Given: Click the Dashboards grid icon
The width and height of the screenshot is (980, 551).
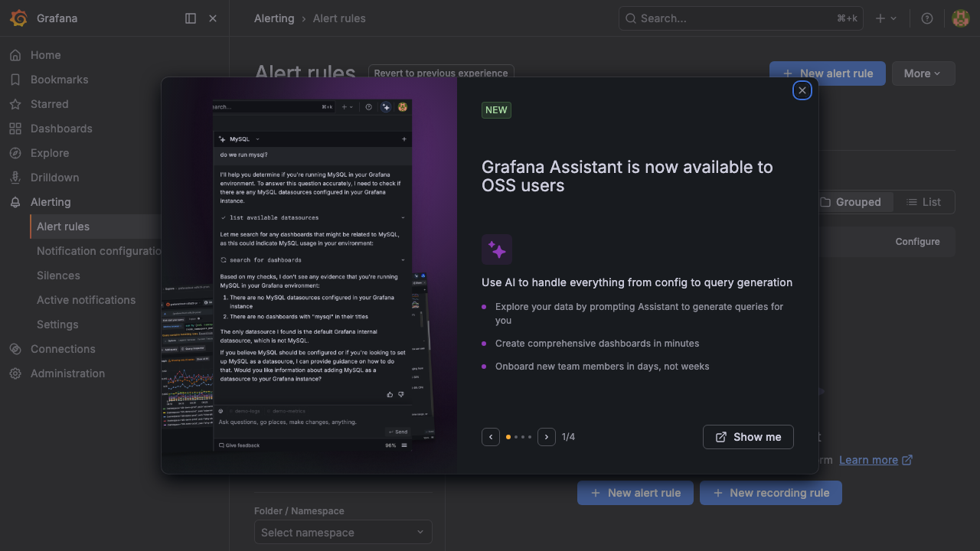Looking at the screenshot, I should [15, 129].
